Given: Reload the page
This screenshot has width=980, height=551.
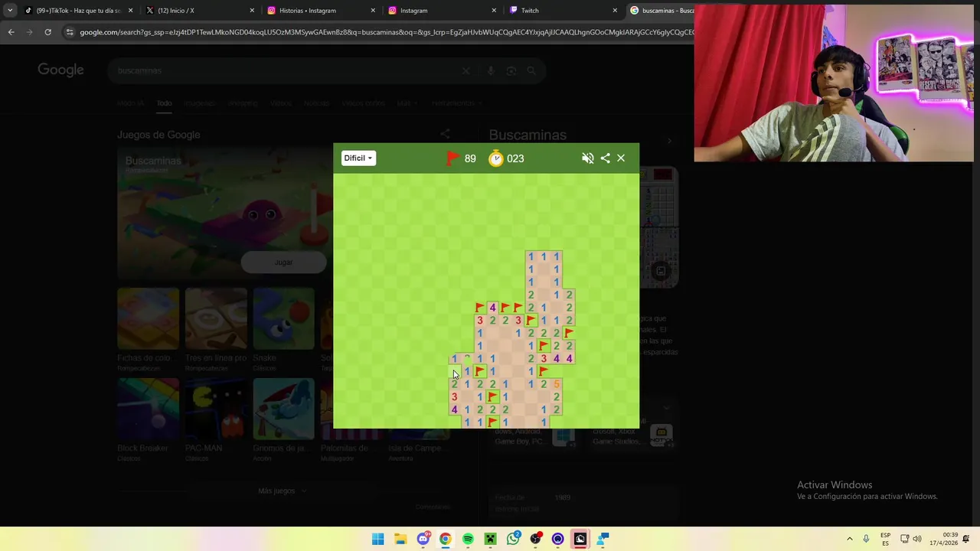Looking at the screenshot, I should click(x=47, y=32).
